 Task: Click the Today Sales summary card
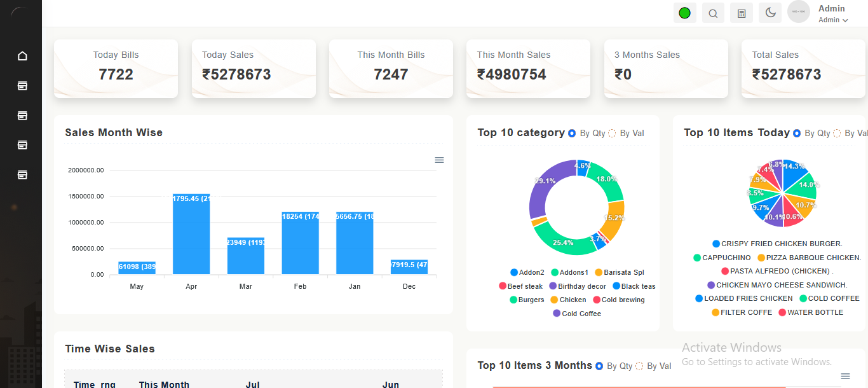coord(254,68)
